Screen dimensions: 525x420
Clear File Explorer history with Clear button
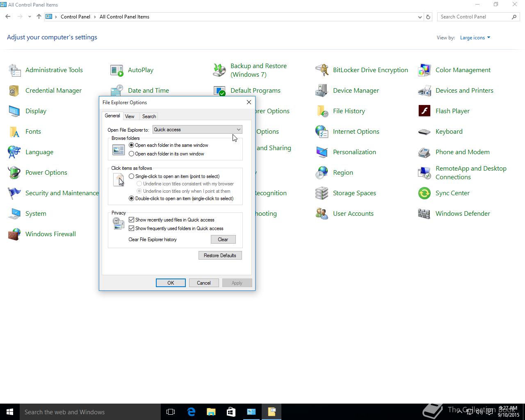[x=223, y=240]
